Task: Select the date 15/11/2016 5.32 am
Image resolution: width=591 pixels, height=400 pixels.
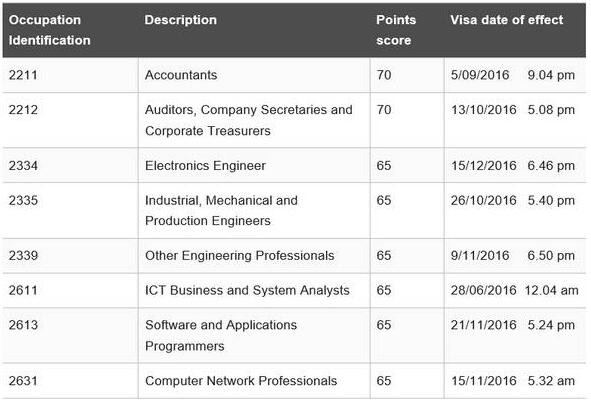Action: click(x=513, y=381)
